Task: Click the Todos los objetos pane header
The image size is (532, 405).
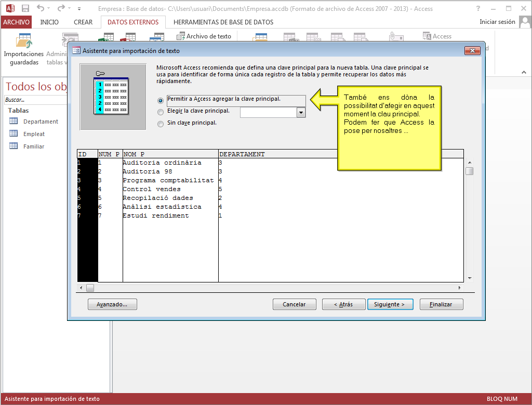Action: (x=36, y=87)
